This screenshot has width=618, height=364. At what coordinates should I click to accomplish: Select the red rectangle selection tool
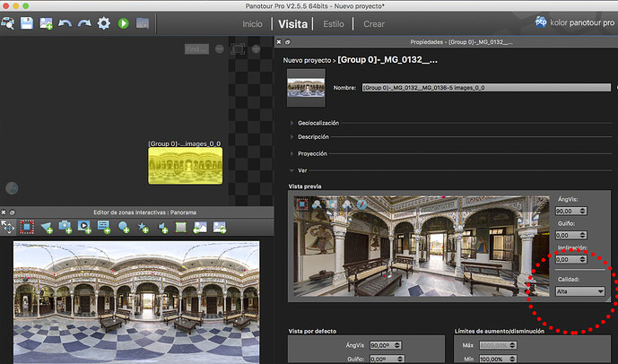pyautogui.click(x=28, y=227)
